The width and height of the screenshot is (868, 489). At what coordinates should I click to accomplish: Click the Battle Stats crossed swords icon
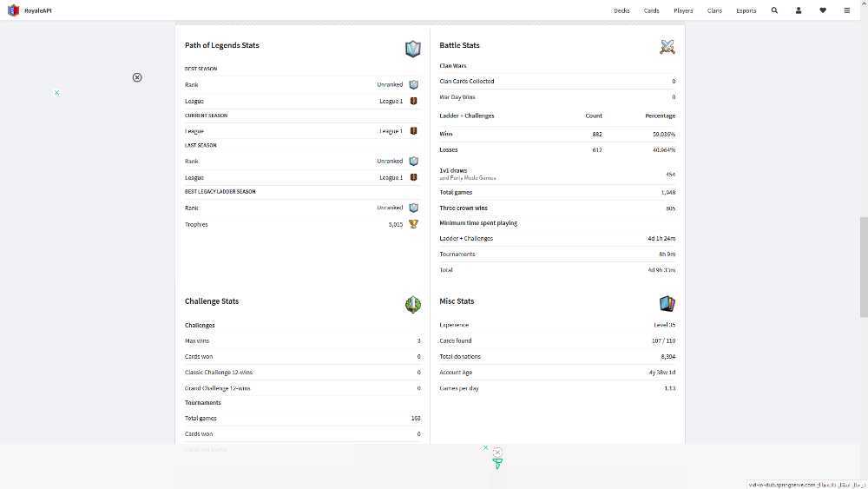pyautogui.click(x=667, y=47)
